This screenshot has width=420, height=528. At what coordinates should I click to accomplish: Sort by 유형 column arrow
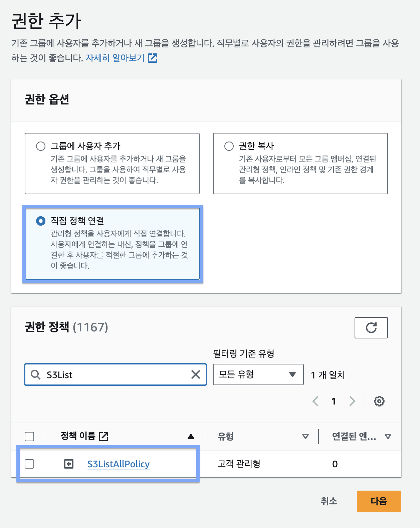(x=305, y=437)
